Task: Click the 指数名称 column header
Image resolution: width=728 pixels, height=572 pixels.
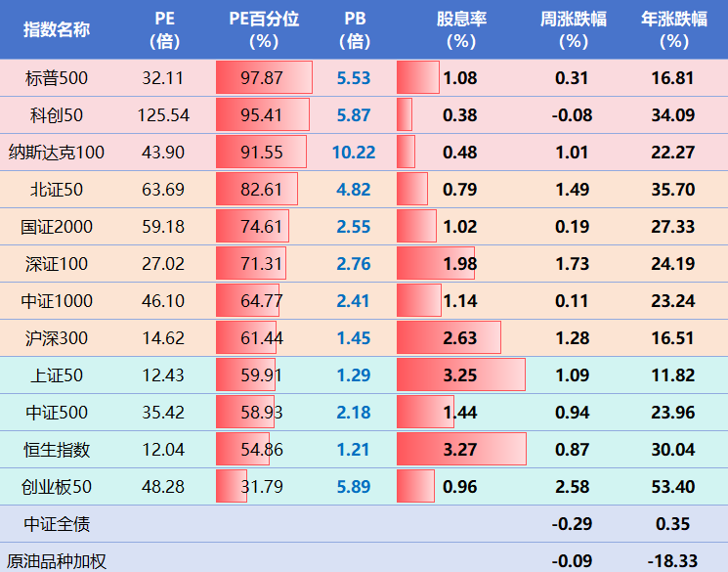Action: coord(57,29)
